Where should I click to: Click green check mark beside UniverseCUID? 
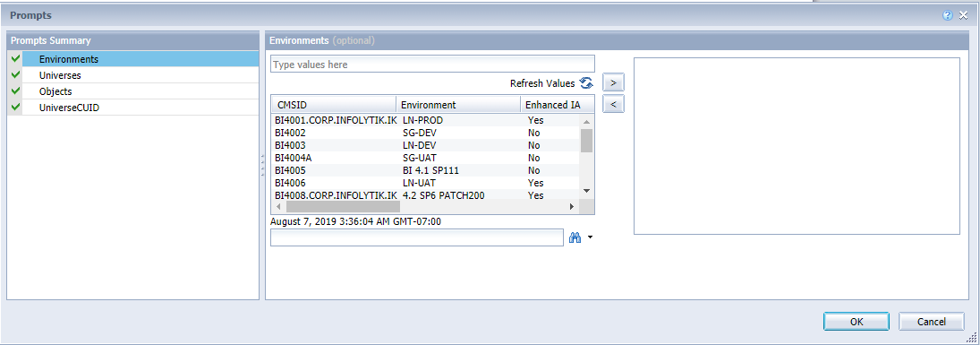pos(15,107)
